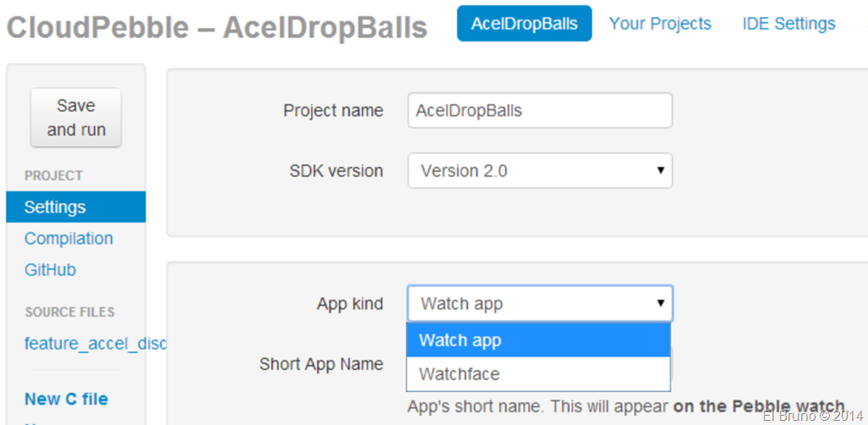
Task: Click the SDK version label
Action: coord(337,171)
